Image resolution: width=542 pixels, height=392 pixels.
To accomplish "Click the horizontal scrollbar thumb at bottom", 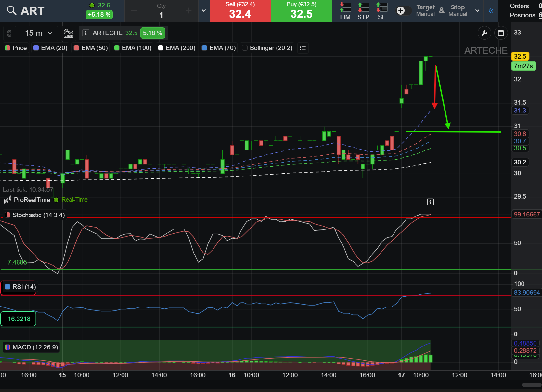I will point(532,385).
